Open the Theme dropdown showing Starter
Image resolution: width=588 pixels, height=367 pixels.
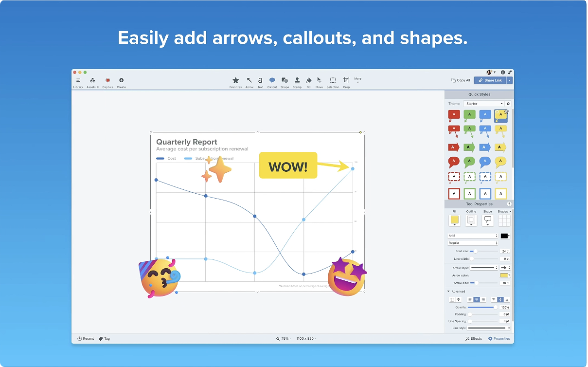tap(484, 104)
